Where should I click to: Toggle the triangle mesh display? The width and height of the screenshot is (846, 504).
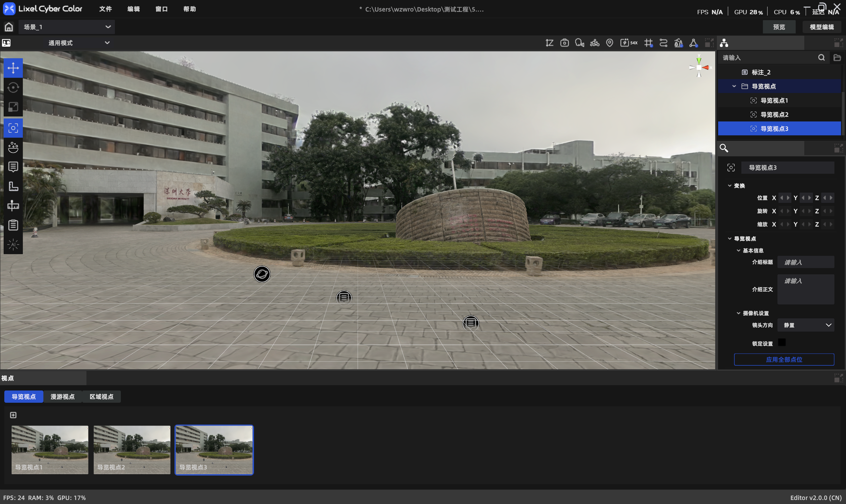tap(693, 43)
